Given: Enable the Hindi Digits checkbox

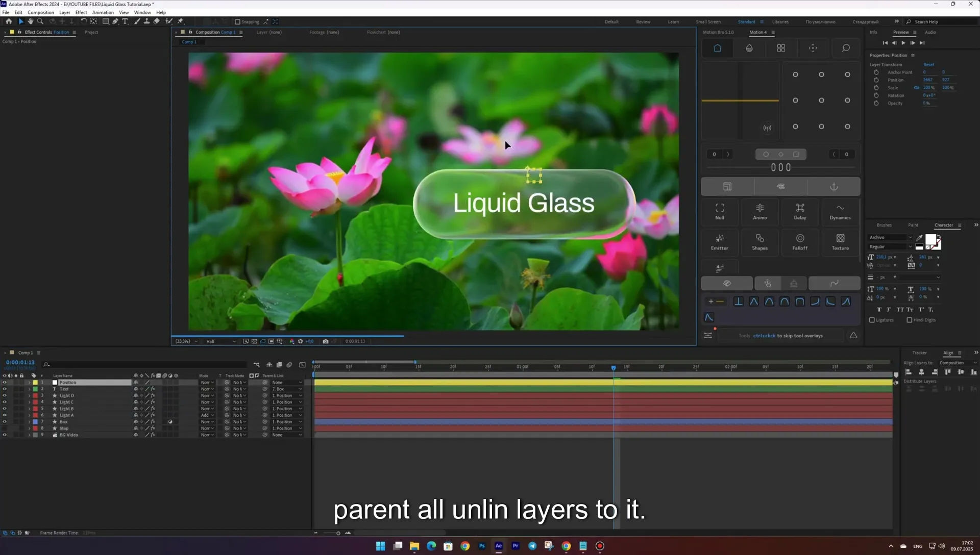Looking at the screenshot, I should tap(909, 320).
